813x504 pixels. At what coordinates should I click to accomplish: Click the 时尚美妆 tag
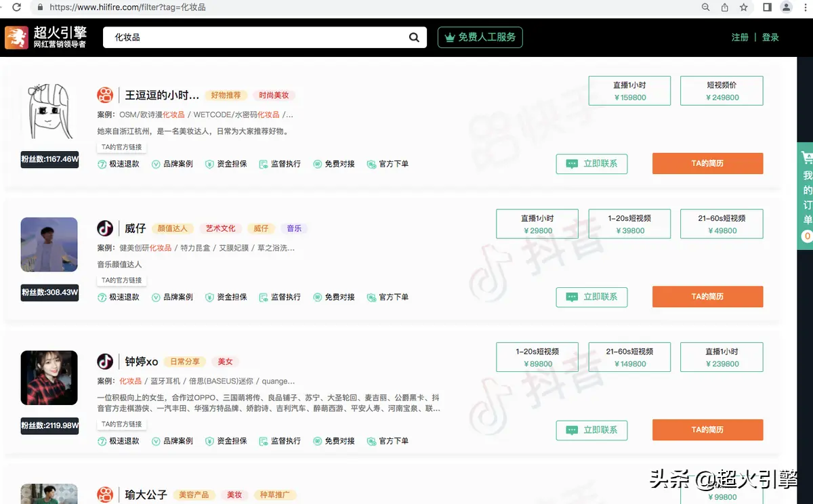[274, 96]
